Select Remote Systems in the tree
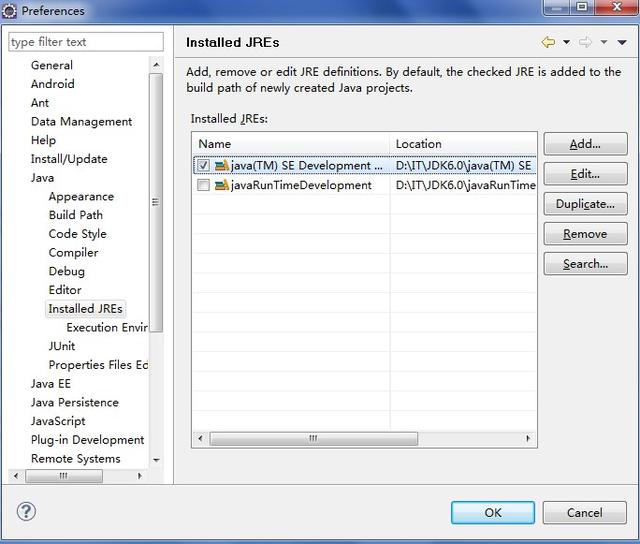The width and height of the screenshot is (640, 544). pos(76,459)
